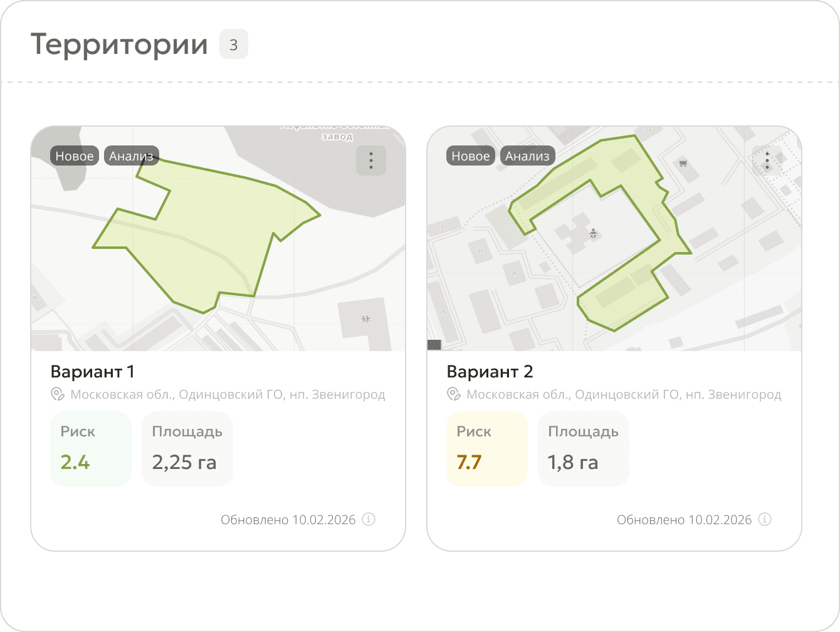Click location pin icon under Вариант 1

[58, 394]
